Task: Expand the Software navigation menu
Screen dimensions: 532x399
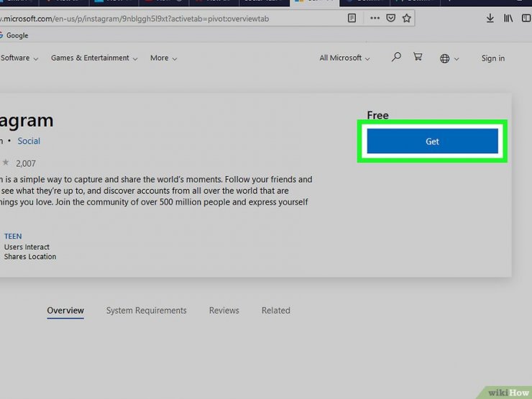Action: (x=19, y=58)
